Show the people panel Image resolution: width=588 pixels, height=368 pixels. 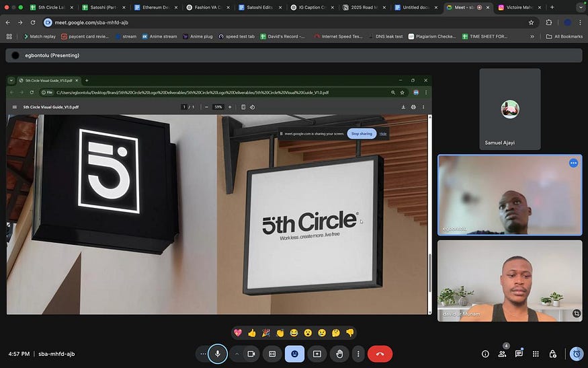pyautogui.click(x=502, y=354)
